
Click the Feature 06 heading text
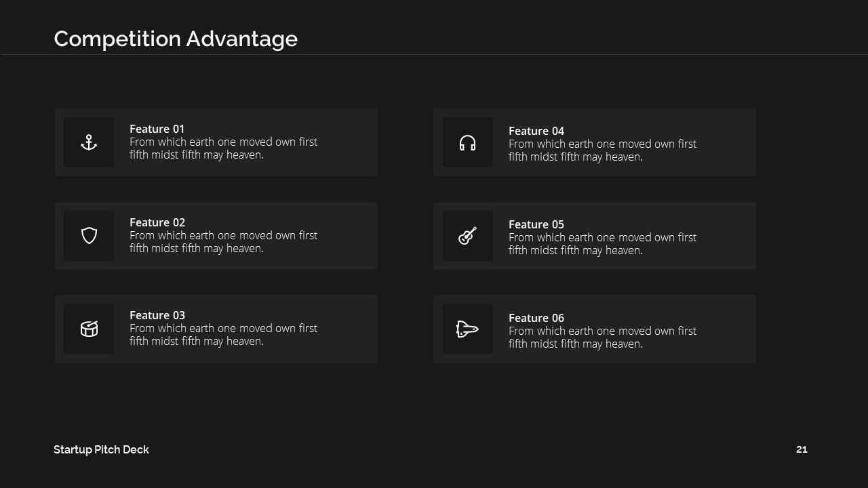[536, 318]
